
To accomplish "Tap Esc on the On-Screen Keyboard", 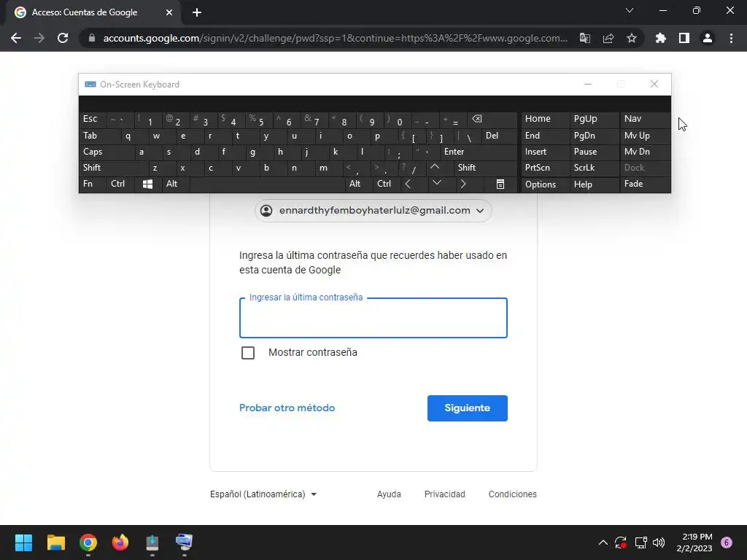I will (93, 119).
